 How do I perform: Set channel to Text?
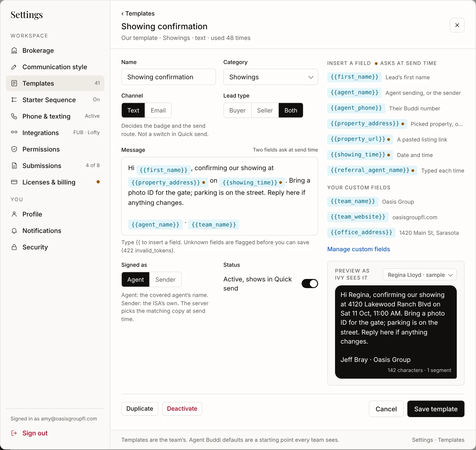click(x=133, y=110)
